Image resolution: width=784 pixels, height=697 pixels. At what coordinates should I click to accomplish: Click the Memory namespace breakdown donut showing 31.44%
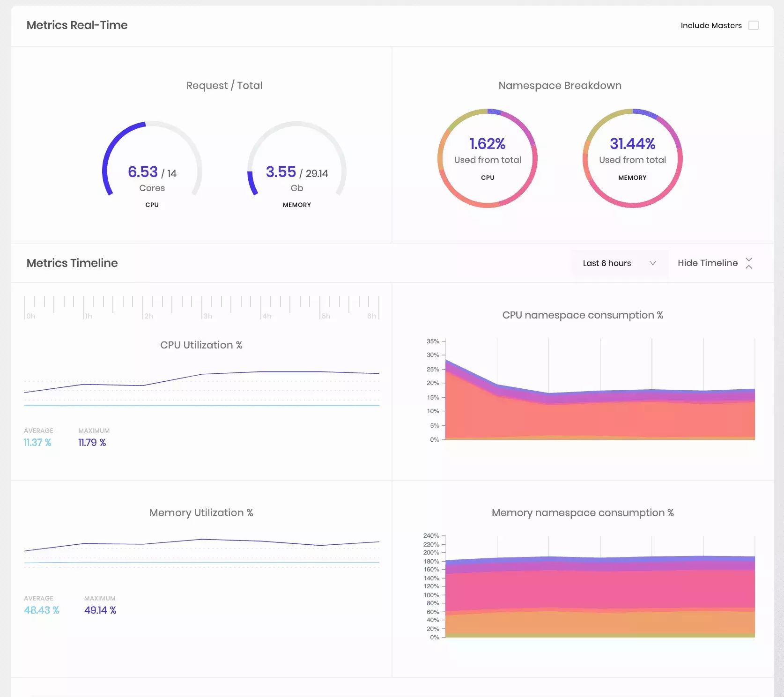(x=632, y=158)
